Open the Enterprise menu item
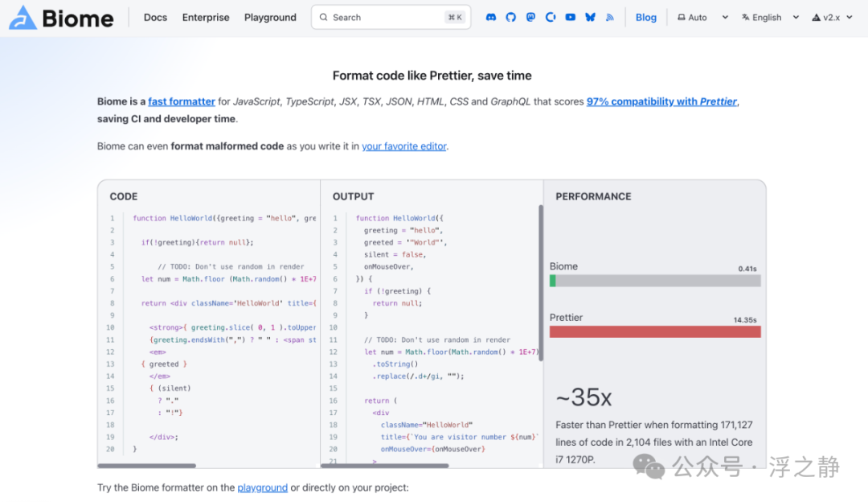 206,17
